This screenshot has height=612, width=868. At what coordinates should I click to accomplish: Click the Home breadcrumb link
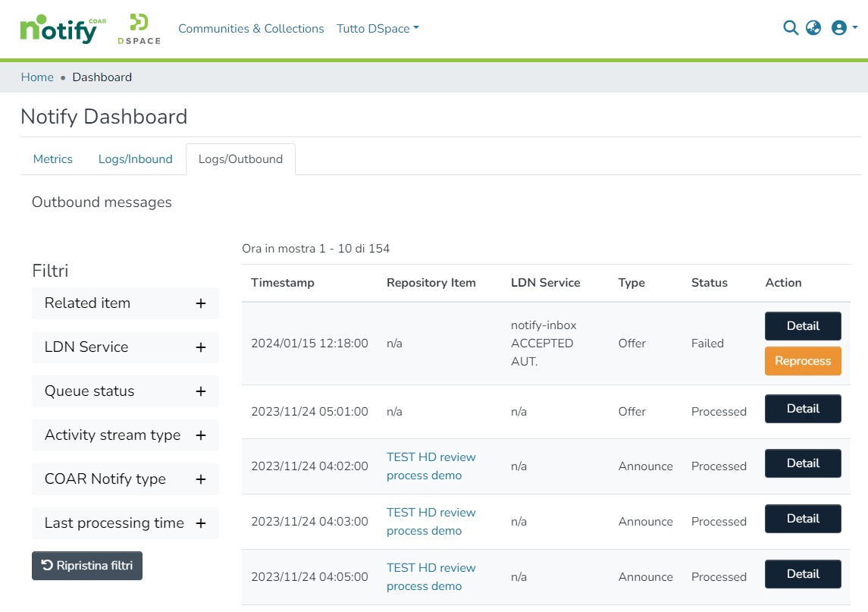point(37,77)
